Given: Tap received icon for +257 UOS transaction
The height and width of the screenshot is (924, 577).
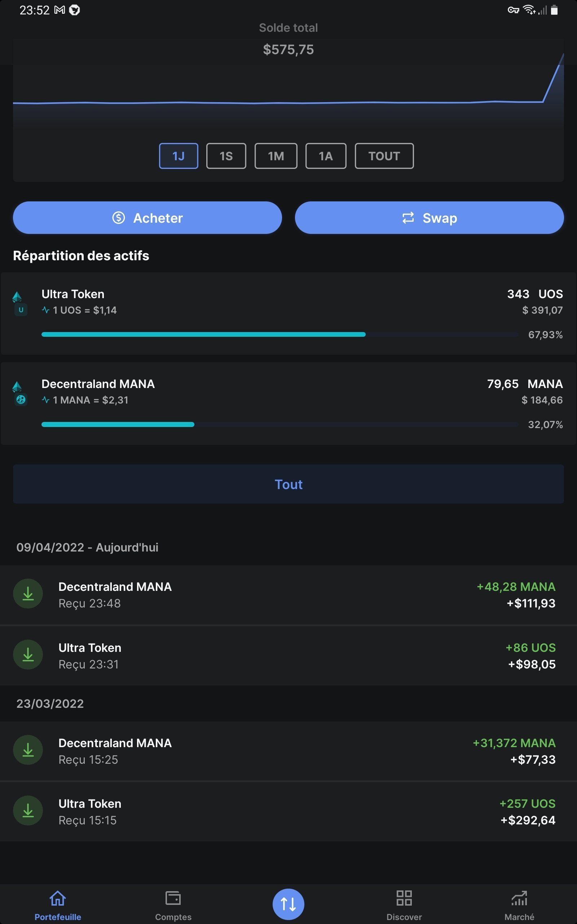Looking at the screenshot, I should (x=28, y=811).
